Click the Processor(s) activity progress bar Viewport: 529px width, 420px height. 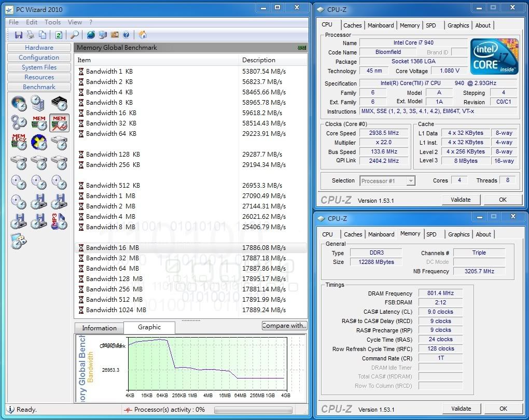point(254,410)
